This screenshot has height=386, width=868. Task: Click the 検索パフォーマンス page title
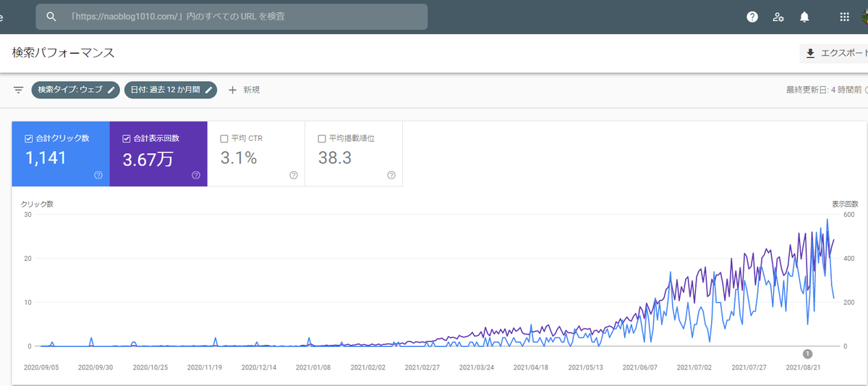64,53
